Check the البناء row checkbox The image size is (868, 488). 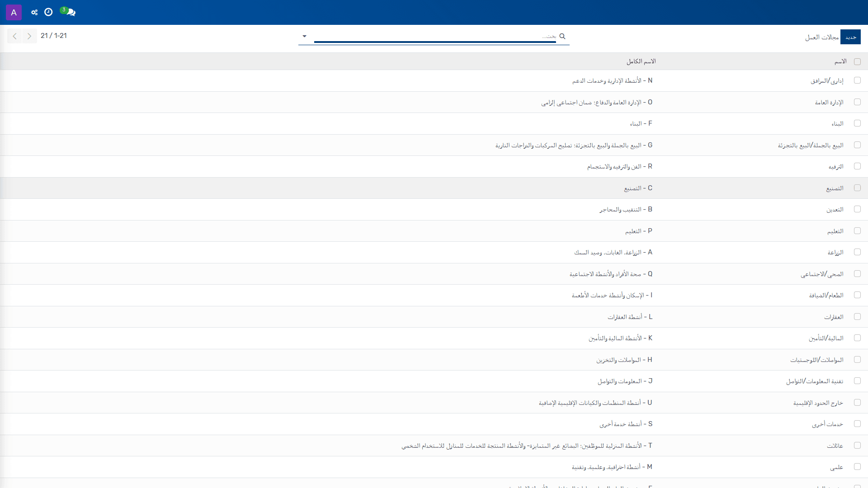[x=857, y=123]
